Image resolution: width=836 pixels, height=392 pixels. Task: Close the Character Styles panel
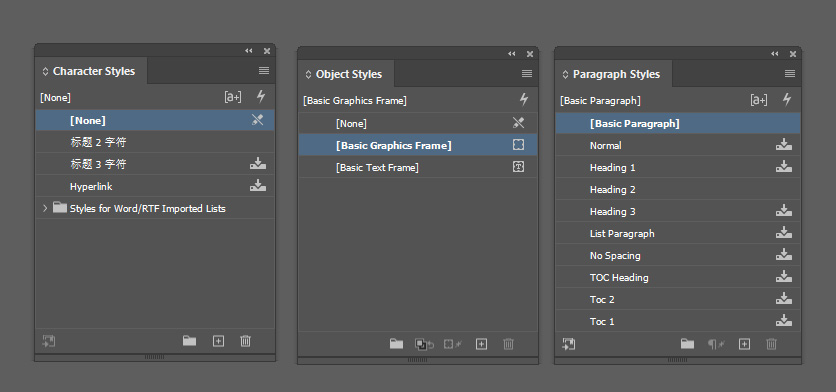tap(267, 51)
